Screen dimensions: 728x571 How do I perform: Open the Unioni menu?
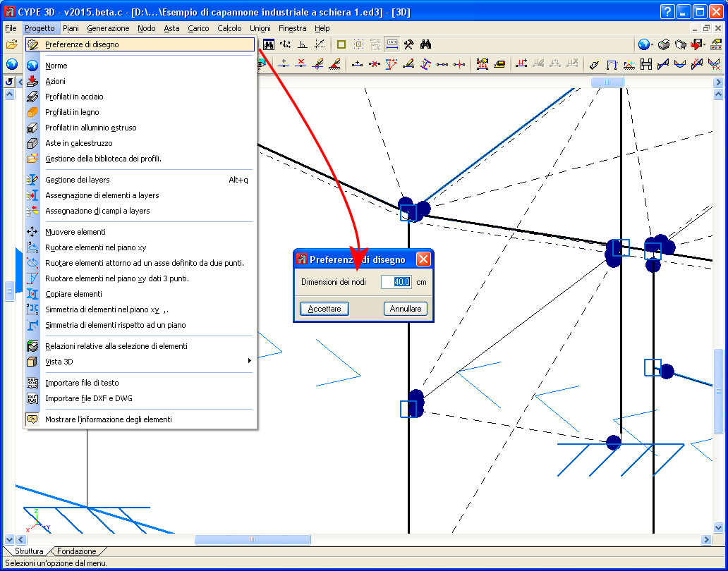(x=260, y=28)
